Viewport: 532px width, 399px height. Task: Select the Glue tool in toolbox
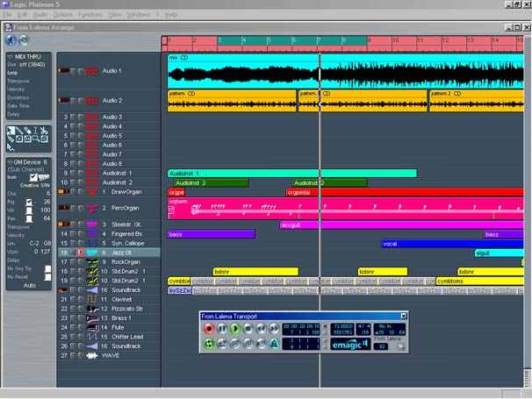pyautogui.click(x=11, y=139)
